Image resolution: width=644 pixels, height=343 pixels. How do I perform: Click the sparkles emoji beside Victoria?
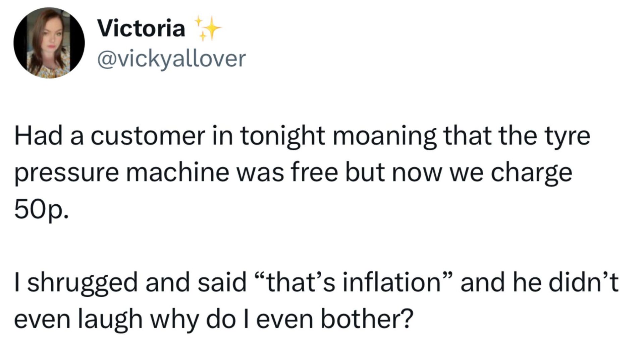coord(207,28)
